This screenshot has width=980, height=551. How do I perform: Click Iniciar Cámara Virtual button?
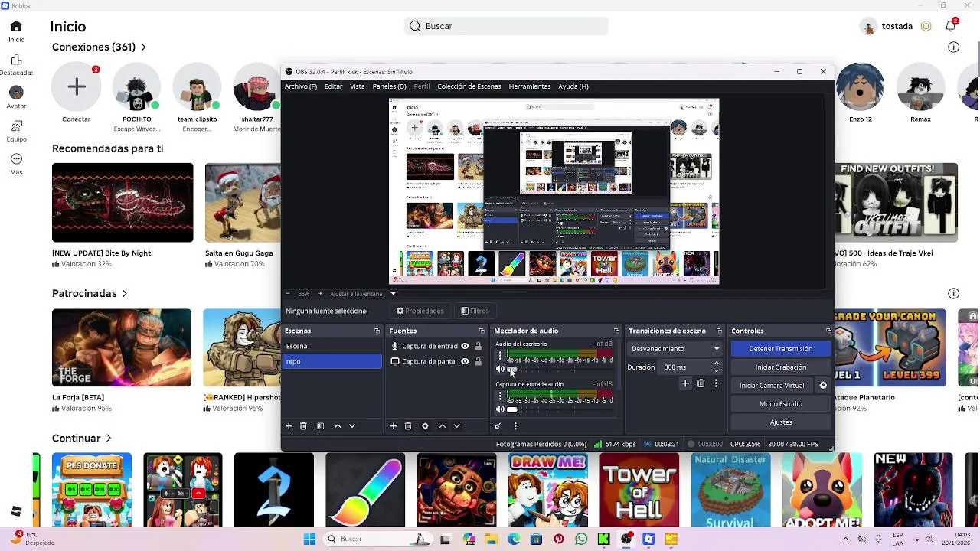[x=772, y=386]
